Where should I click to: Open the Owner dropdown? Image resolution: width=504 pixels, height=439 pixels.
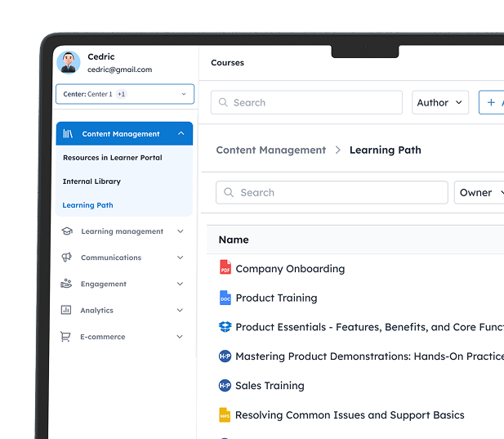click(x=479, y=192)
